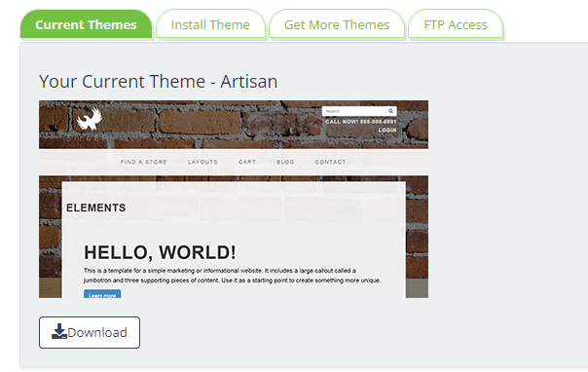
Task: Go to the FTP Access tab
Action: pos(456,24)
